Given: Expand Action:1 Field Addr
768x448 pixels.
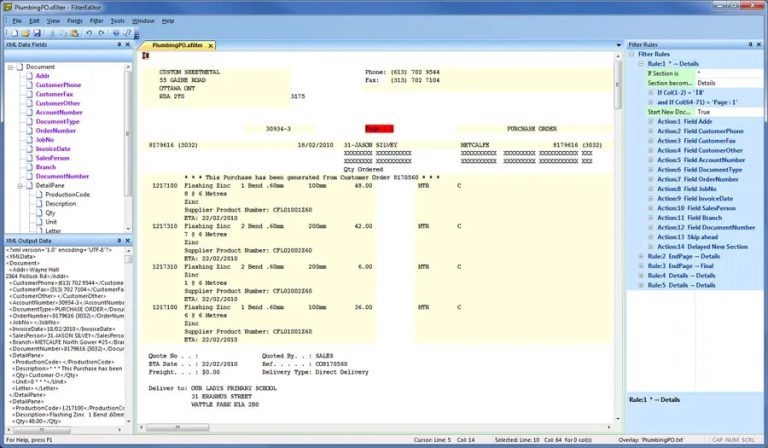Looking at the screenshot, I should point(650,121).
